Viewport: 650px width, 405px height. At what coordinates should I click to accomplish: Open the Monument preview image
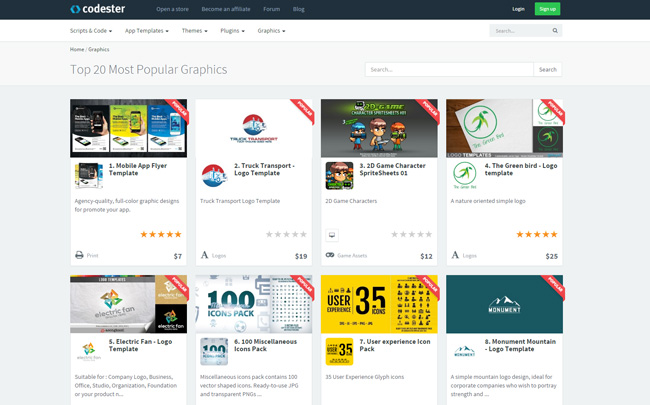504,304
